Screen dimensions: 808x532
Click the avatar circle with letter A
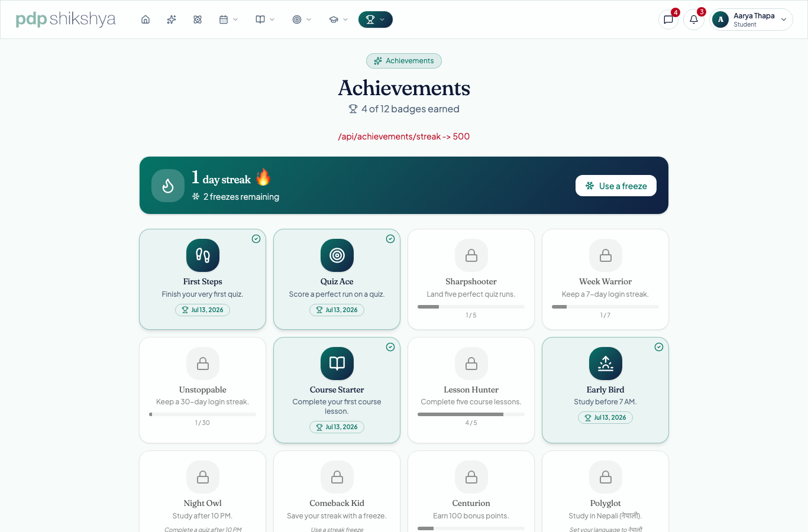tap(720, 20)
